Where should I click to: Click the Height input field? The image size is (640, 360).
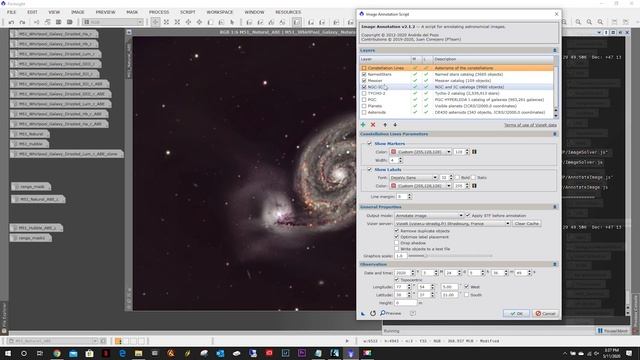pyautogui.click(x=406, y=303)
